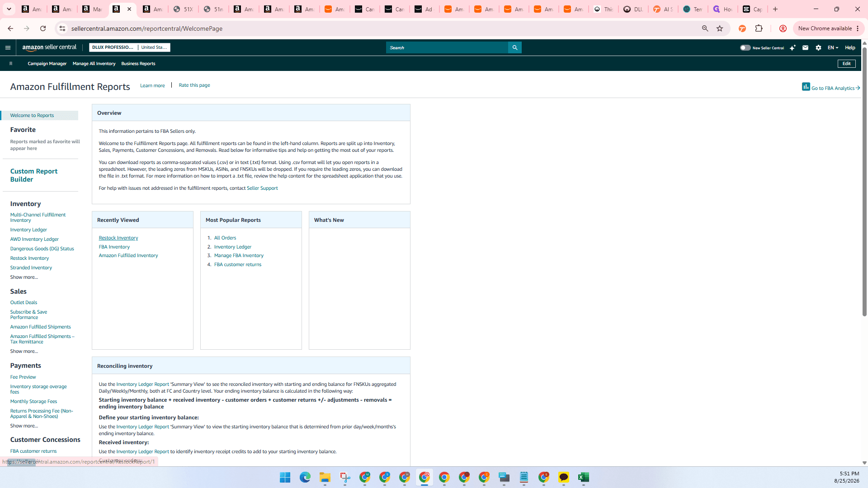Viewport: 868px width, 488px height.
Task: Click the Seller Central search field
Action: click(x=447, y=47)
